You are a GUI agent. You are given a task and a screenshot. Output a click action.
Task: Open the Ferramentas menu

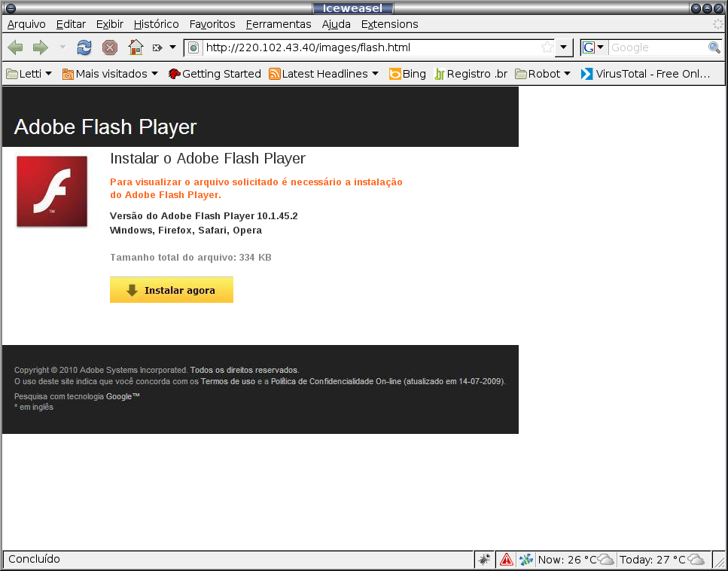[x=279, y=24]
